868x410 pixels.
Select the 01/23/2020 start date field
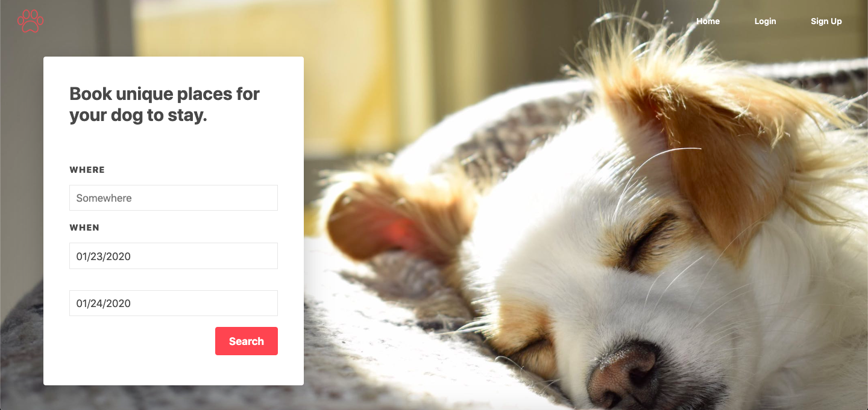click(x=174, y=256)
